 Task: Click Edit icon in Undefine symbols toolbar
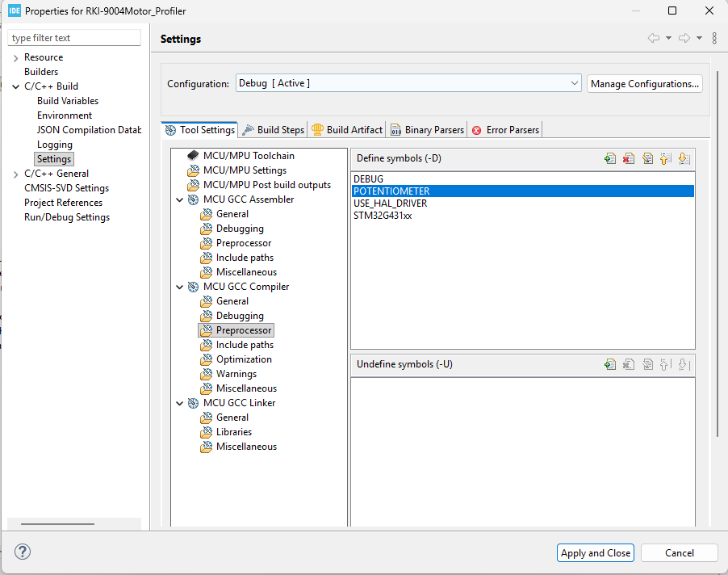point(647,364)
